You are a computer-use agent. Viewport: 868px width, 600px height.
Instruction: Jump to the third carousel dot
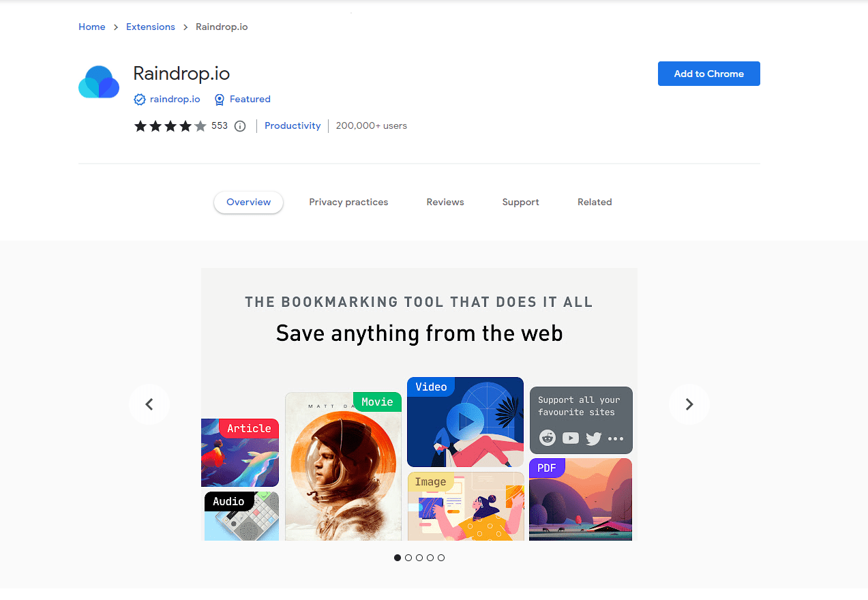pos(419,558)
